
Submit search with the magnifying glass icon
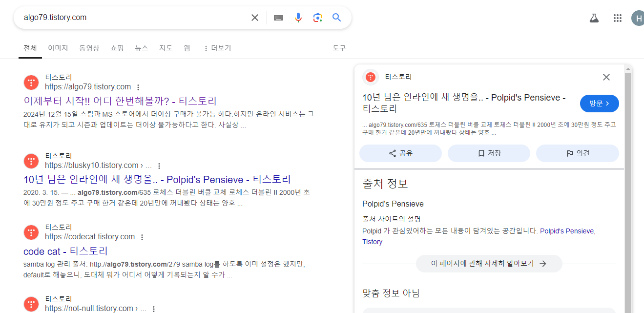coord(336,18)
